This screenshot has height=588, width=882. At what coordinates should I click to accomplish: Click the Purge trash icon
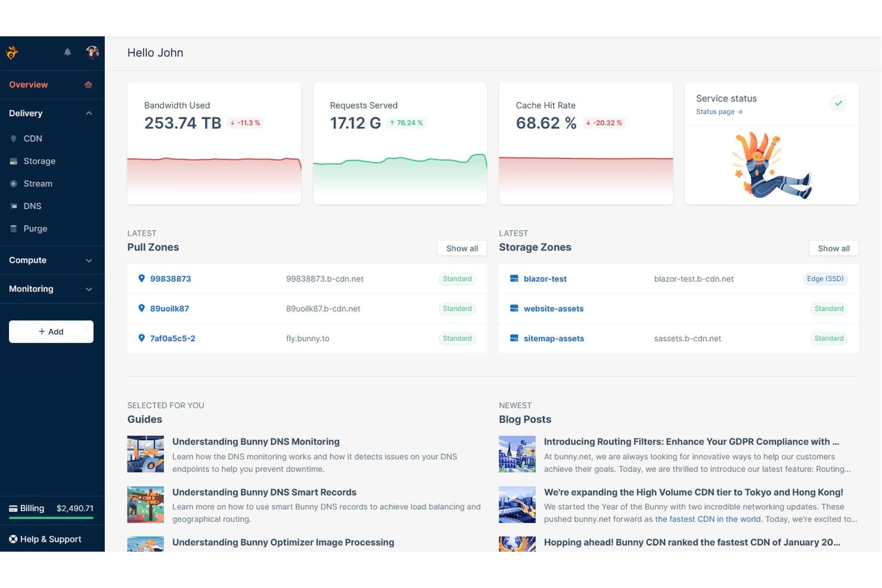[14, 229]
